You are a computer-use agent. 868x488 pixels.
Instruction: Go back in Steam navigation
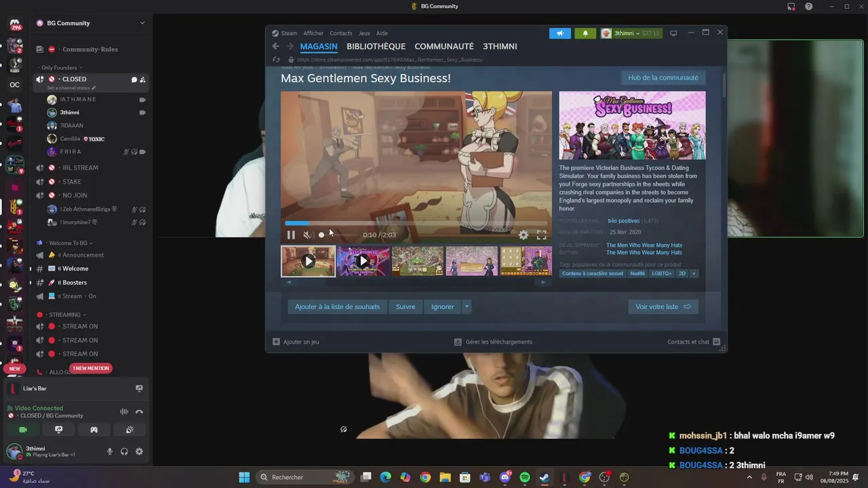tap(275, 46)
